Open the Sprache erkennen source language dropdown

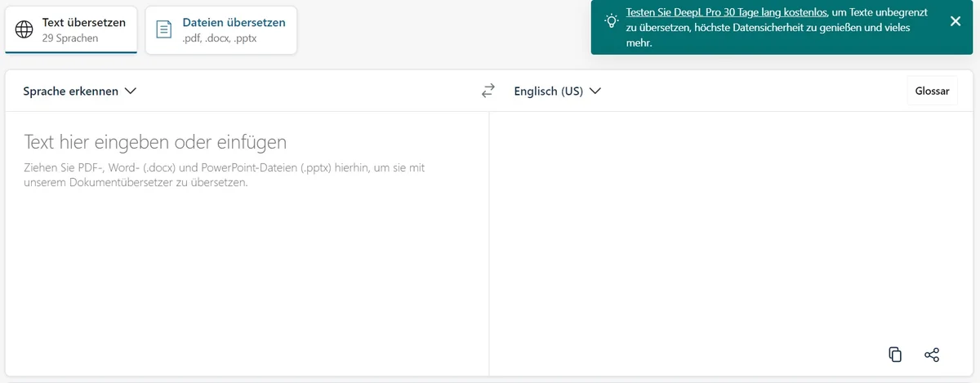tap(79, 91)
